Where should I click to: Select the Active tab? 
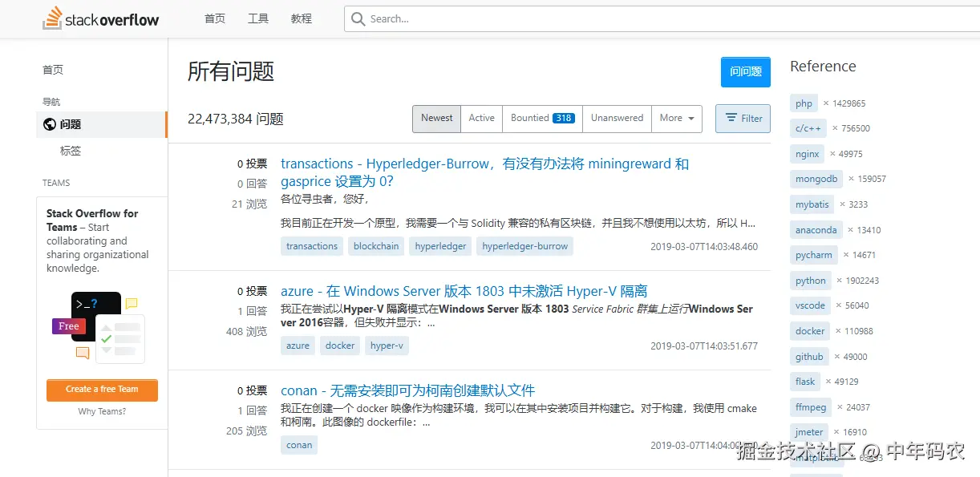point(481,119)
